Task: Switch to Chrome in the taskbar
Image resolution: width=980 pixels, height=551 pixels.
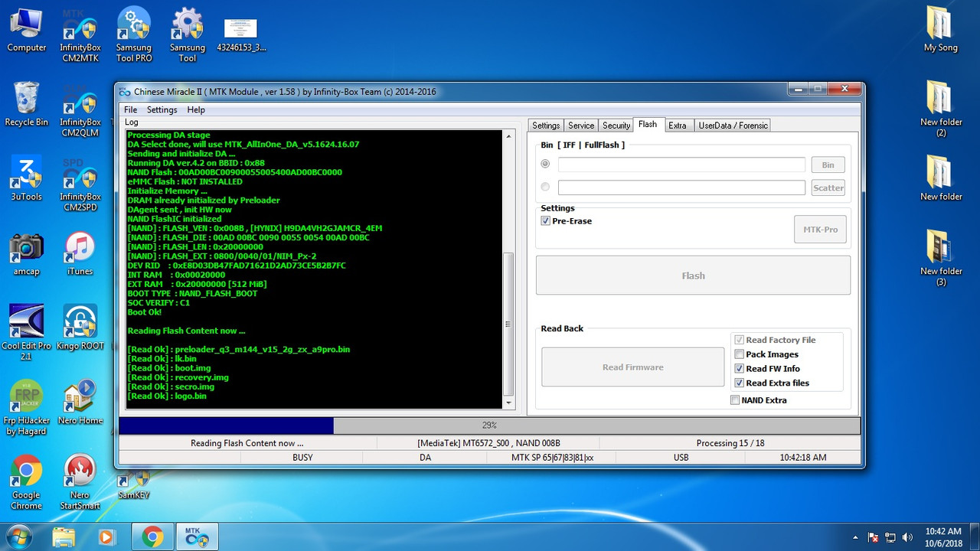Action: point(152,536)
